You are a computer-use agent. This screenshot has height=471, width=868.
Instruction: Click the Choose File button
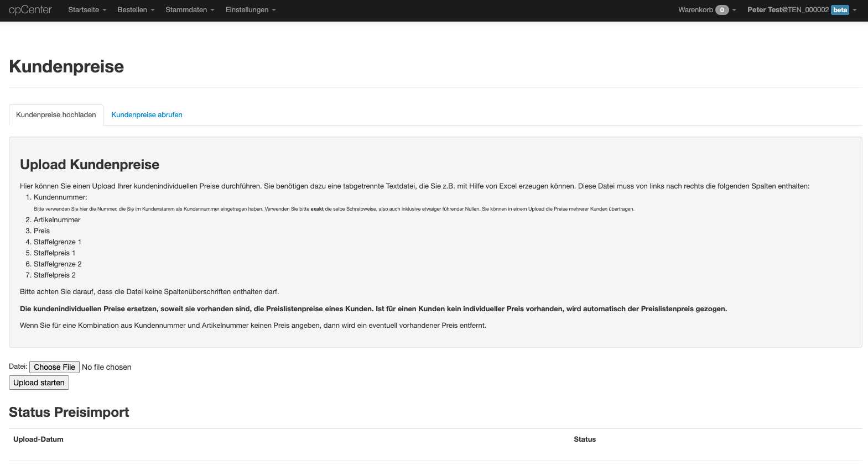point(54,367)
